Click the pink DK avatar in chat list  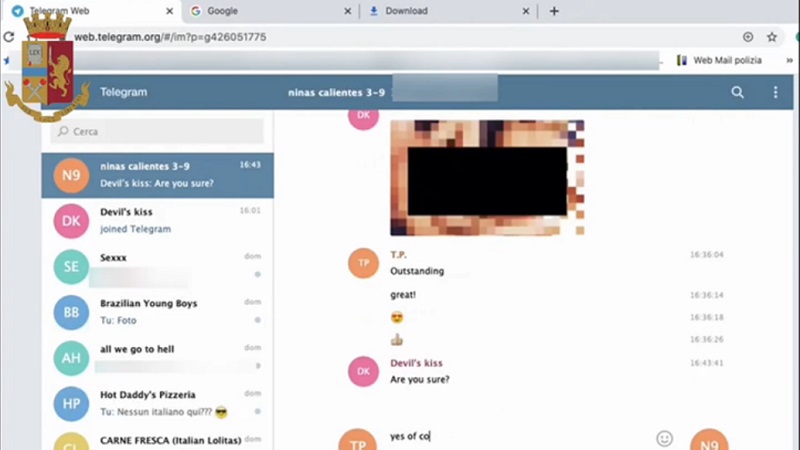point(71,221)
